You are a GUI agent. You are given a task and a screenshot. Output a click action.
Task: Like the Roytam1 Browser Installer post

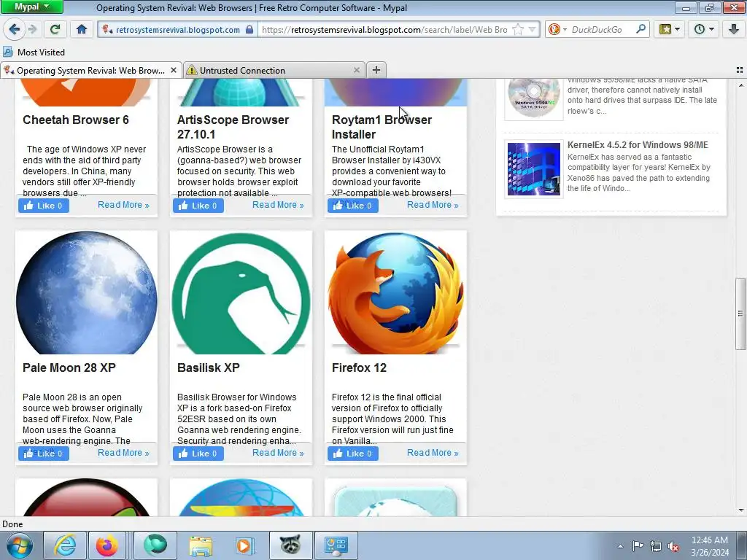tap(353, 205)
